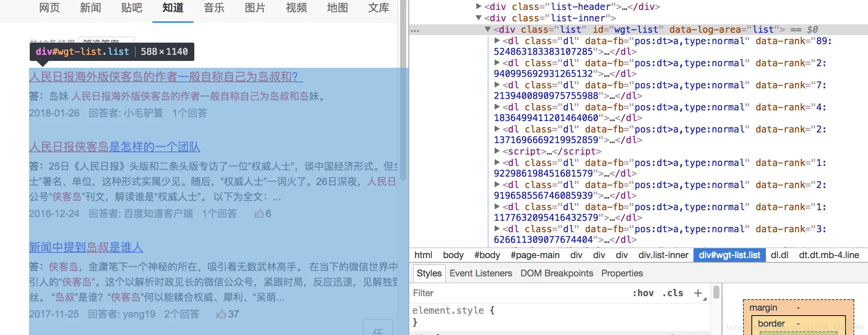This screenshot has height=335, width=868.
Task: Expand the script element node
Action: tap(497, 151)
